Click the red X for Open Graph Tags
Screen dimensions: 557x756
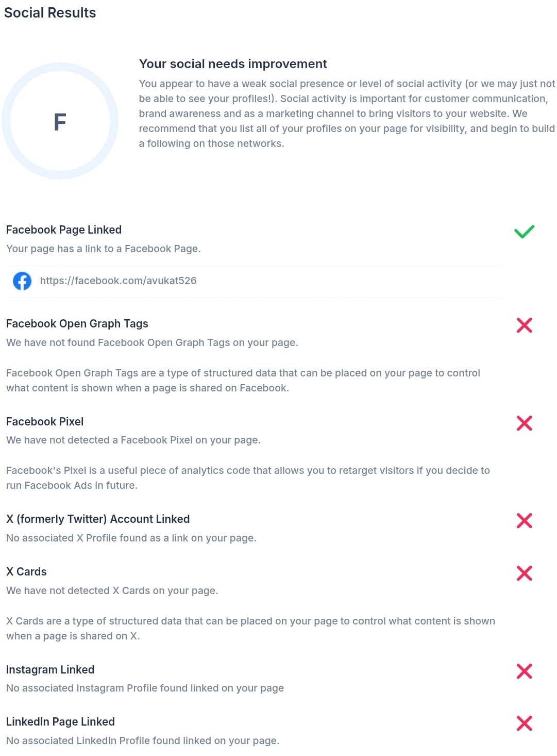pyautogui.click(x=524, y=325)
